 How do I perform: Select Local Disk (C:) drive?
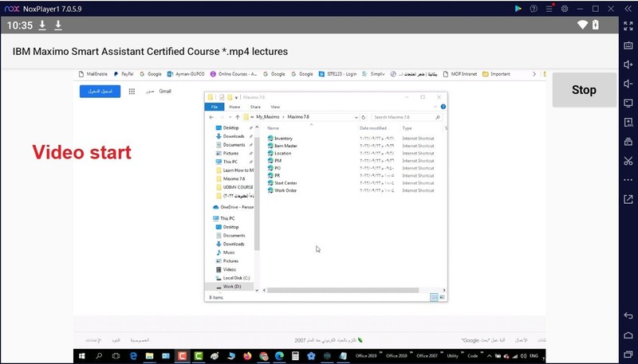pos(233,278)
